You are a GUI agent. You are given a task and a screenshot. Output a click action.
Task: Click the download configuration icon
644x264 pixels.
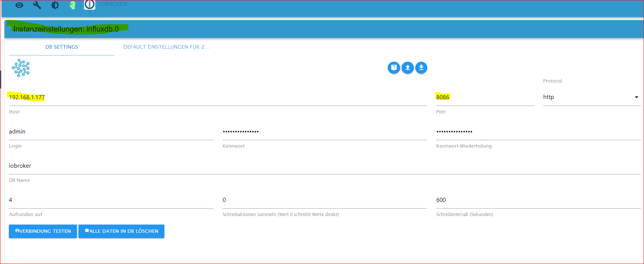coord(421,68)
